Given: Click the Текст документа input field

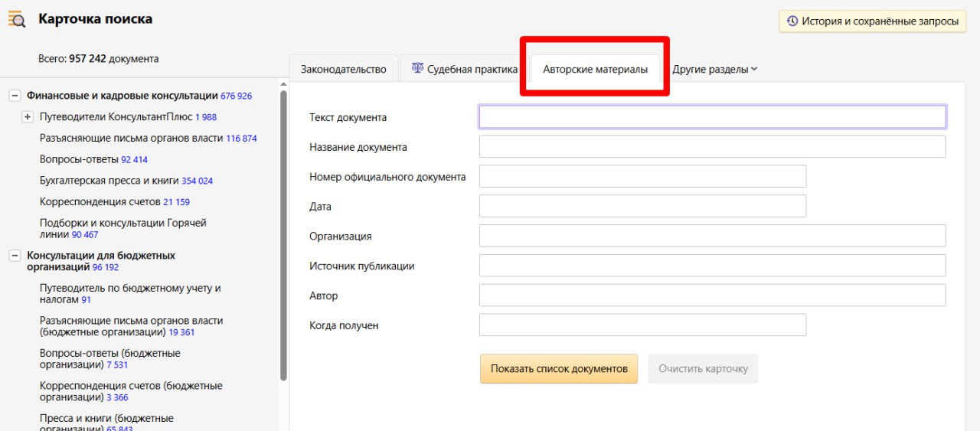Looking at the screenshot, I should coord(712,117).
